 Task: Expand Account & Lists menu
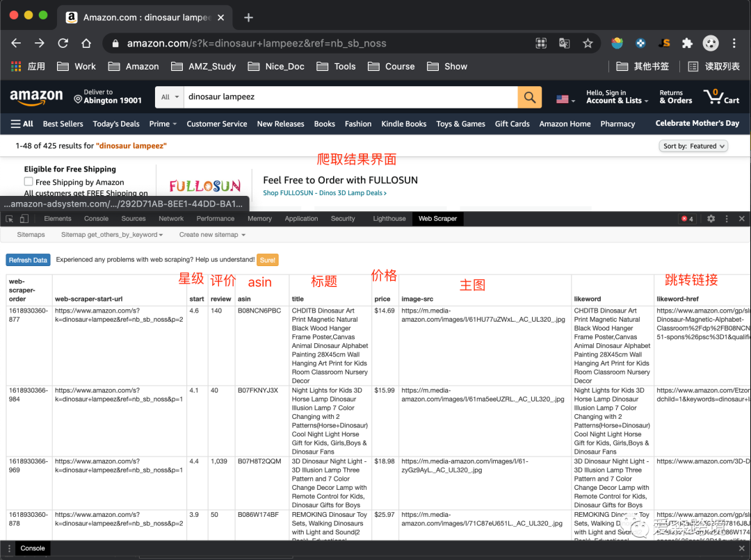(617, 97)
